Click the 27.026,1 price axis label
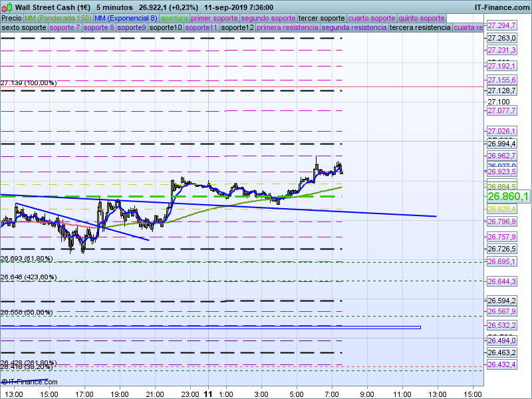 pyautogui.click(x=502, y=131)
